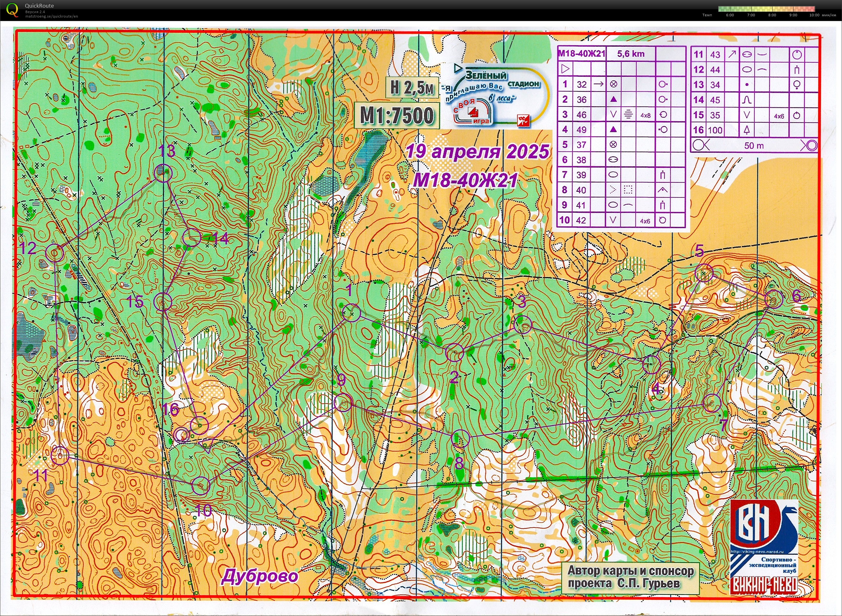Open the matstroeng.se/quickroute/en link
The width and height of the screenshot is (842, 616).
(x=51, y=16)
